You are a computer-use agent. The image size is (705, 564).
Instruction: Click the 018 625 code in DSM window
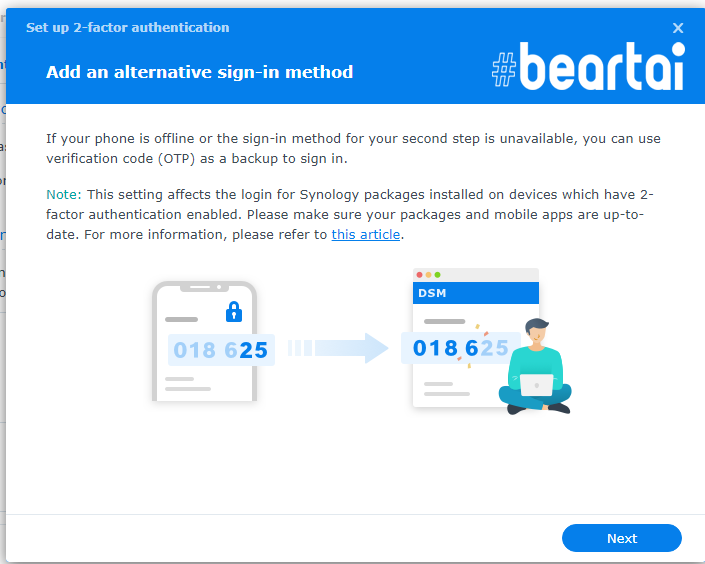click(x=461, y=348)
